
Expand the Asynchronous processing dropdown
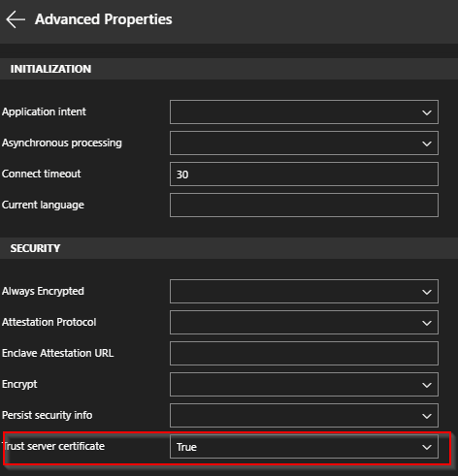(x=304, y=143)
